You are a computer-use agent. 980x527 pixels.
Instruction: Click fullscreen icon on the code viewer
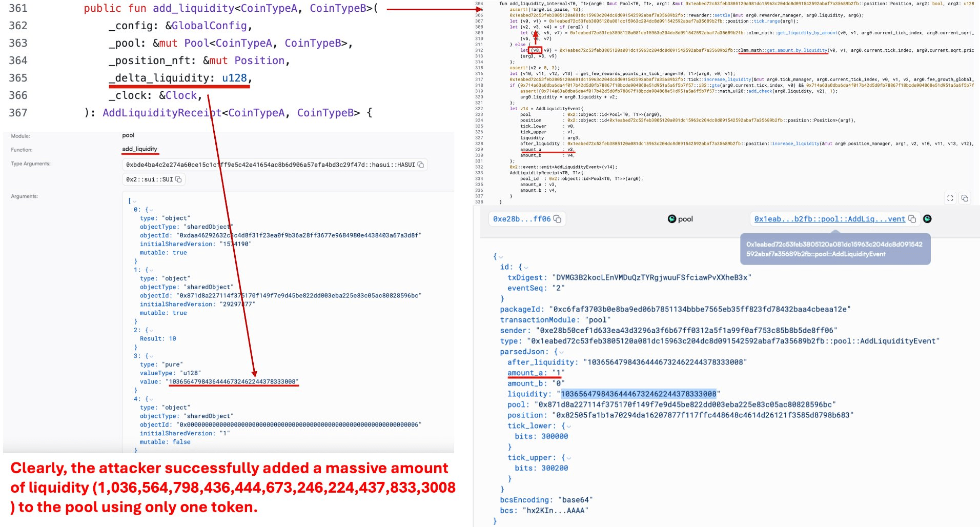(x=950, y=198)
